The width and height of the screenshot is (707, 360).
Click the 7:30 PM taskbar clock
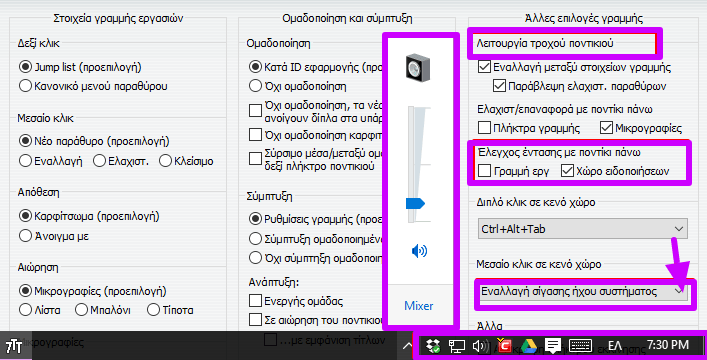(668, 345)
